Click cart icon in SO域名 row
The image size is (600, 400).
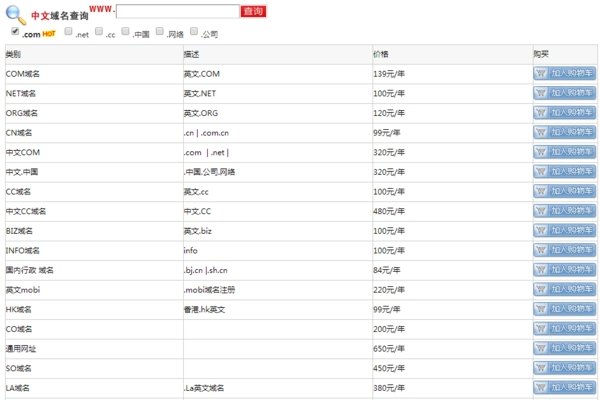coord(541,368)
